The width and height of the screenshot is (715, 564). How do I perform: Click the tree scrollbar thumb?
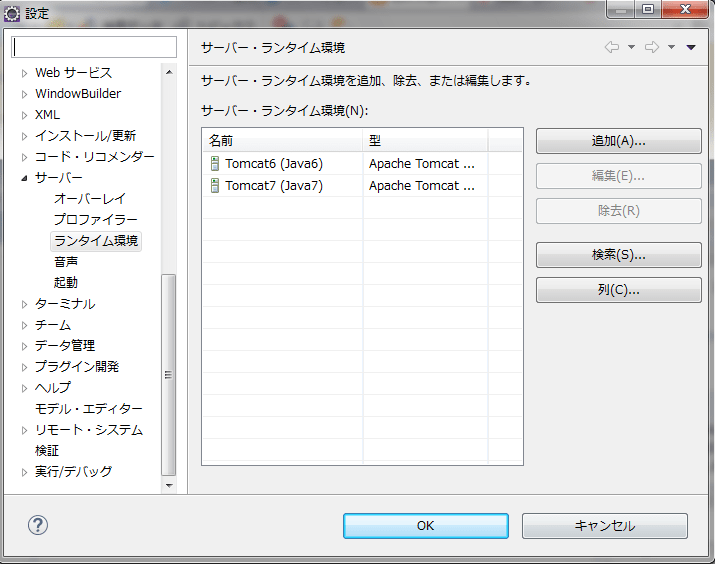point(169,375)
